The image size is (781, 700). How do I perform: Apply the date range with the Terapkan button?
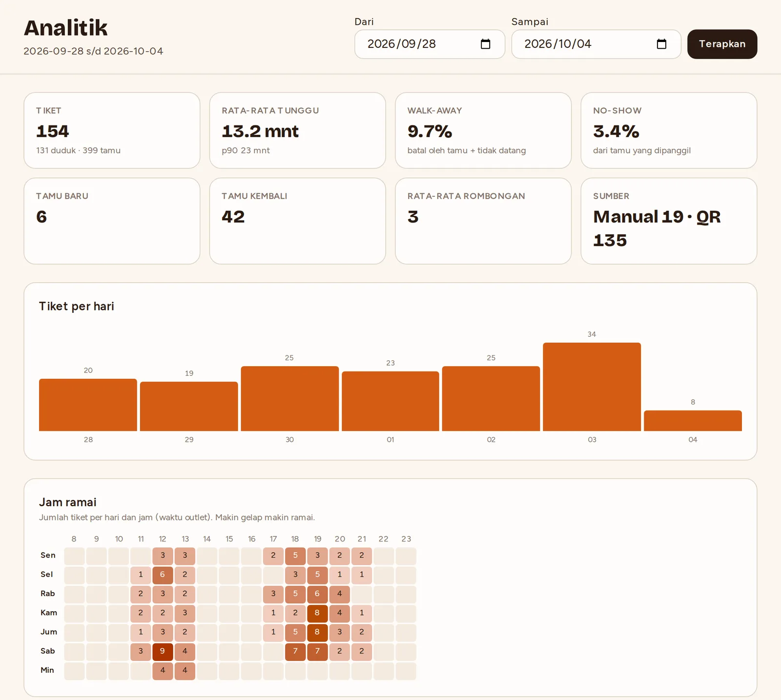click(x=722, y=44)
